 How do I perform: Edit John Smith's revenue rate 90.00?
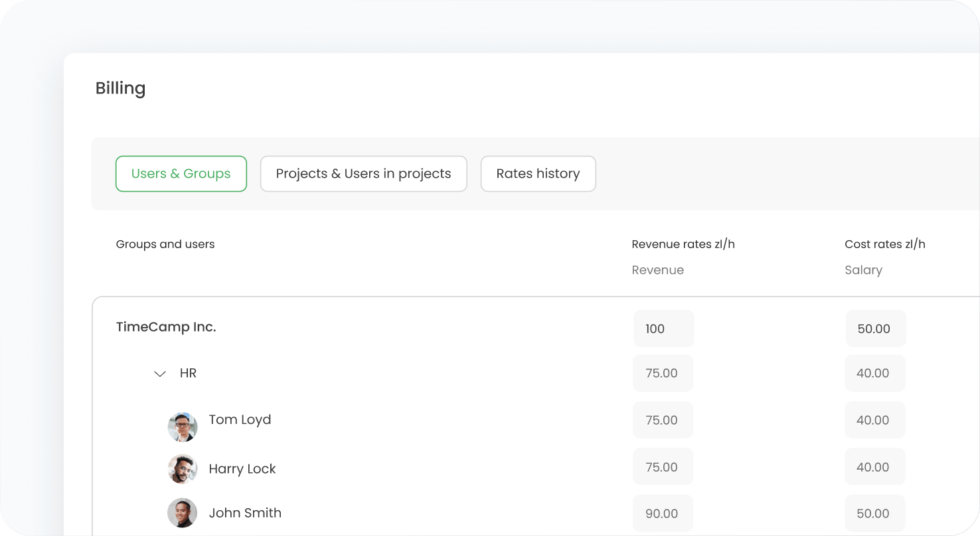663,513
